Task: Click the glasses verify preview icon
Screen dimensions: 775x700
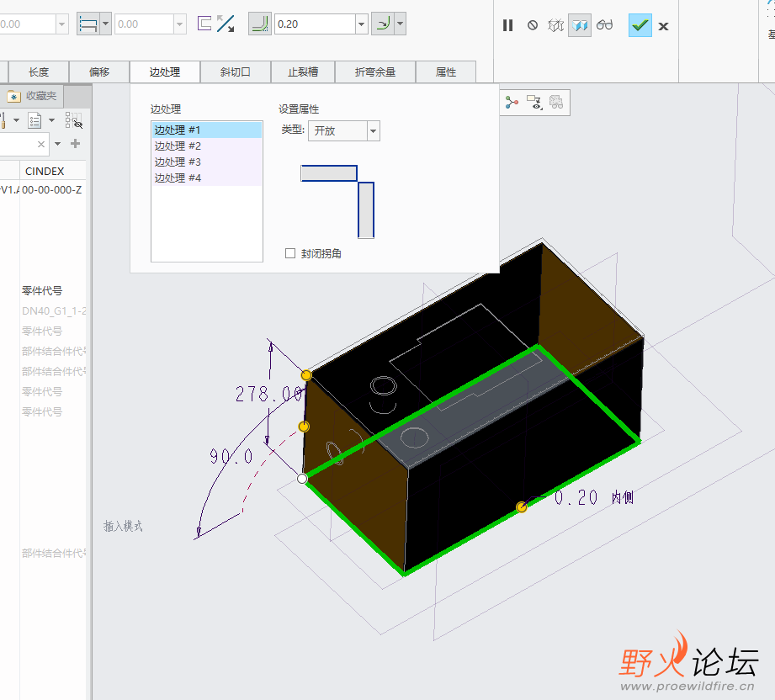Action: (x=604, y=24)
